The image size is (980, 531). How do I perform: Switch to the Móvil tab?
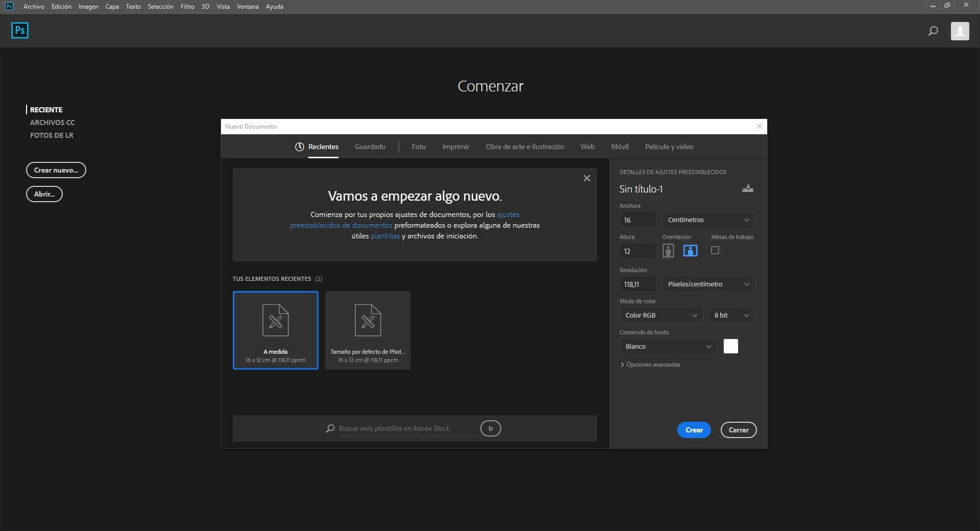click(x=620, y=147)
